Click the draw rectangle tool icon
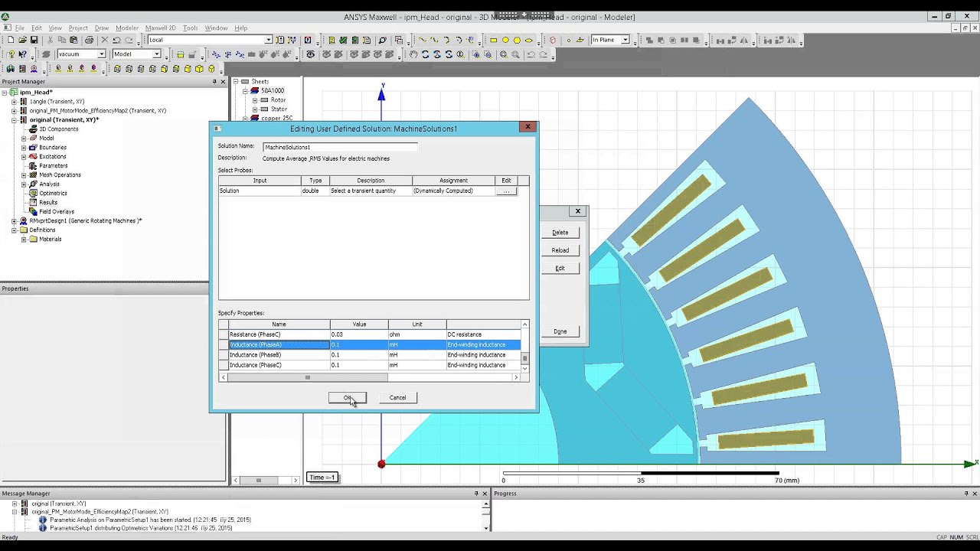Viewport: 980px width, 551px height. [x=494, y=40]
